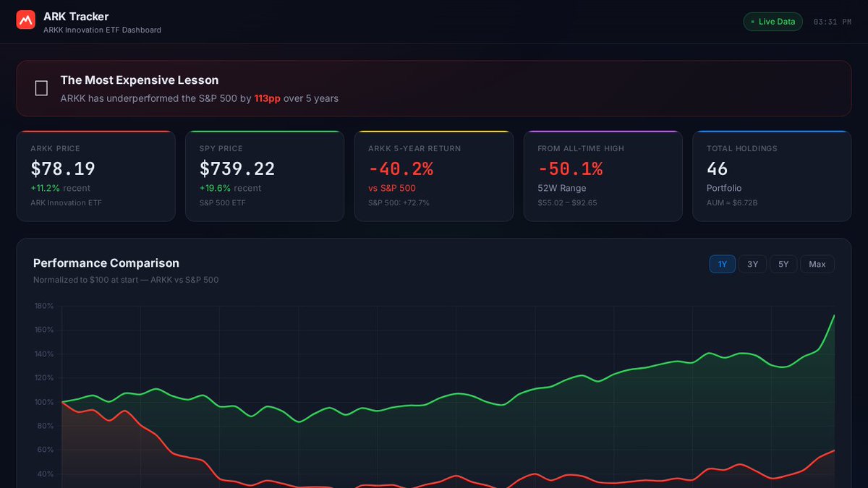
Task: Click the ARK Tracker logo icon
Action: click(x=26, y=20)
